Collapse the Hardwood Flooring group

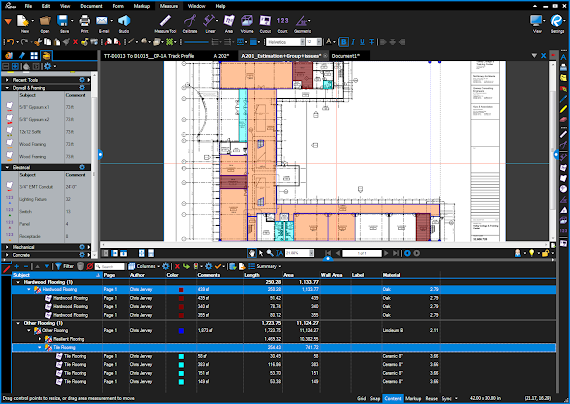click(18, 282)
